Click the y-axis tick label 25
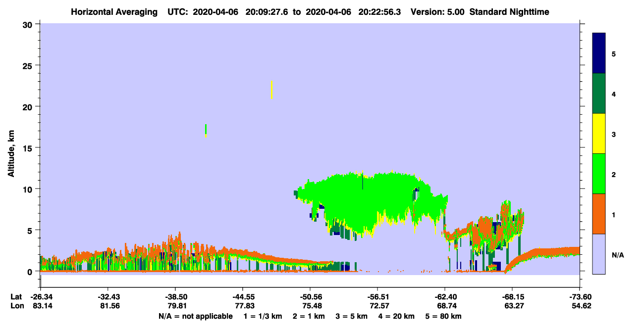 click(x=29, y=65)
